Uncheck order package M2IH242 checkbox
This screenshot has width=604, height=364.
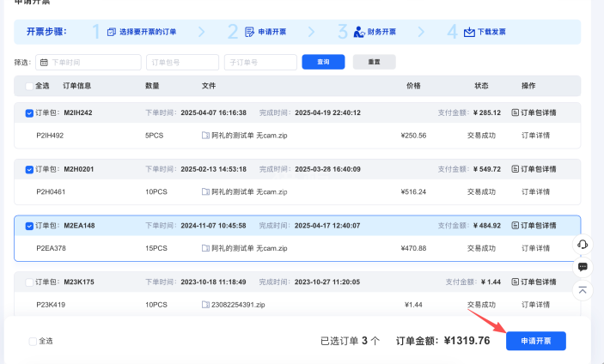point(29,113)
